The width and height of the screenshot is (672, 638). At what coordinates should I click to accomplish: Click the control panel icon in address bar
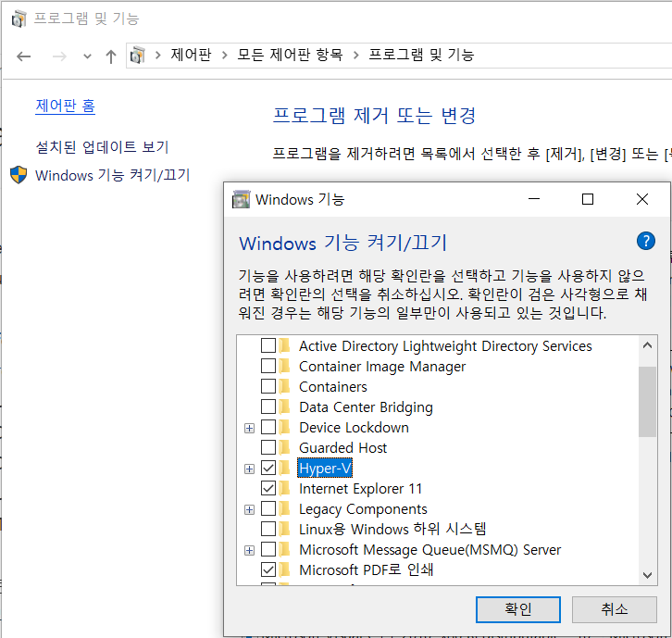[138, 56]
